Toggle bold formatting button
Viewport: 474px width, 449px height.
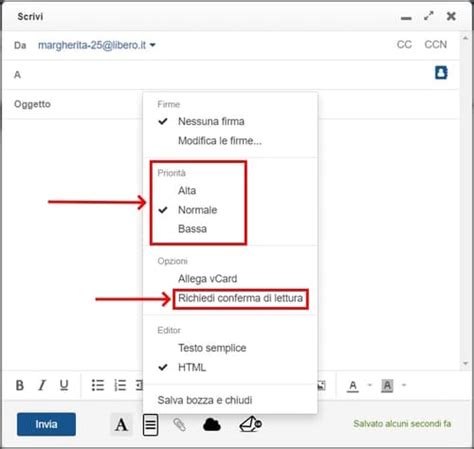[20, 385]
